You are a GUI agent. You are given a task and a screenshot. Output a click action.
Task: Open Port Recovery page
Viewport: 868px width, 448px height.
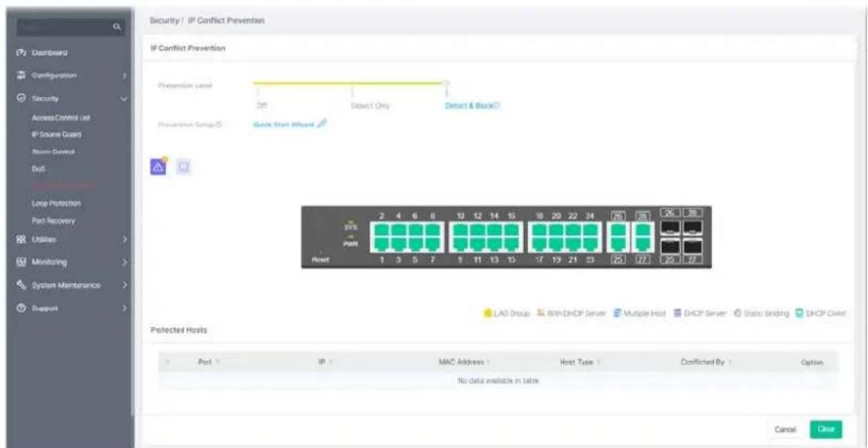pyautogui.click(x=53, y=221)
